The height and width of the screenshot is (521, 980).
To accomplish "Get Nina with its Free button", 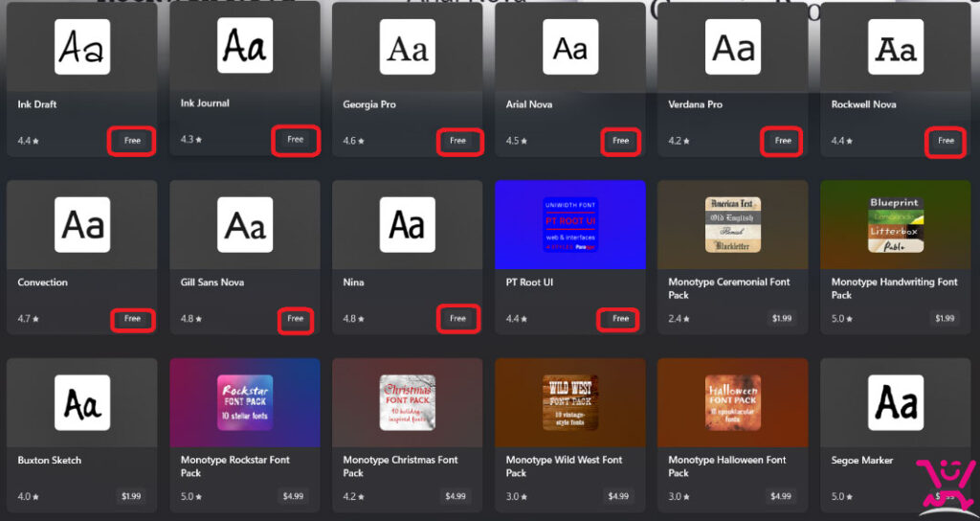I will tap(457, 318).
